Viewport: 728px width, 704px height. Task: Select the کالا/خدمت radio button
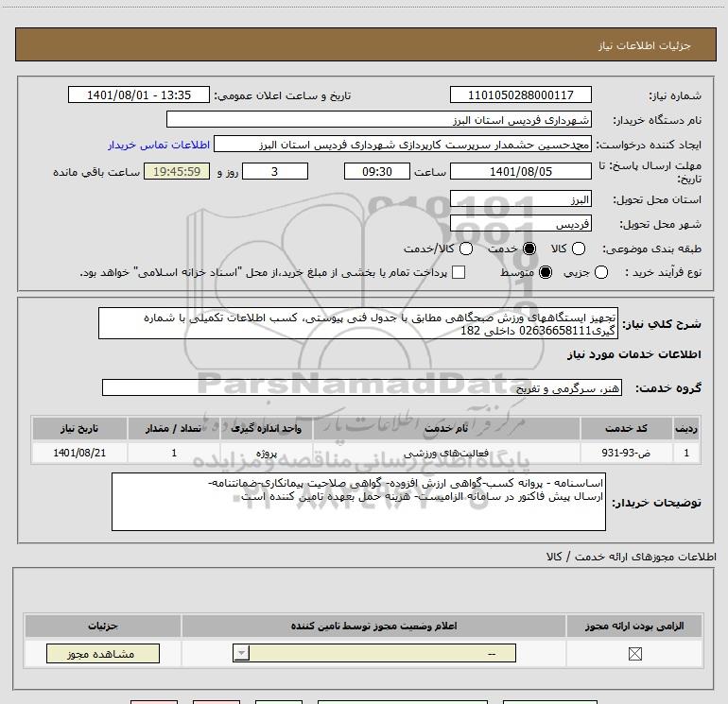point(466,249)
